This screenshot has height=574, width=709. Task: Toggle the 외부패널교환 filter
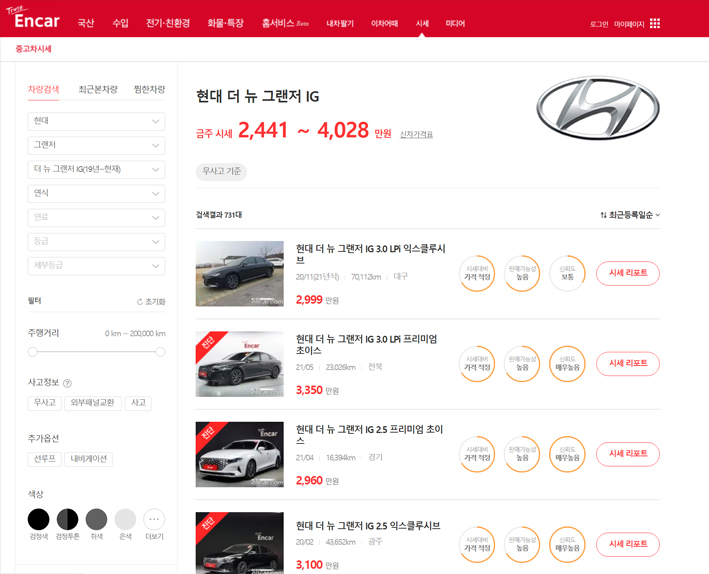click(93, 403)
